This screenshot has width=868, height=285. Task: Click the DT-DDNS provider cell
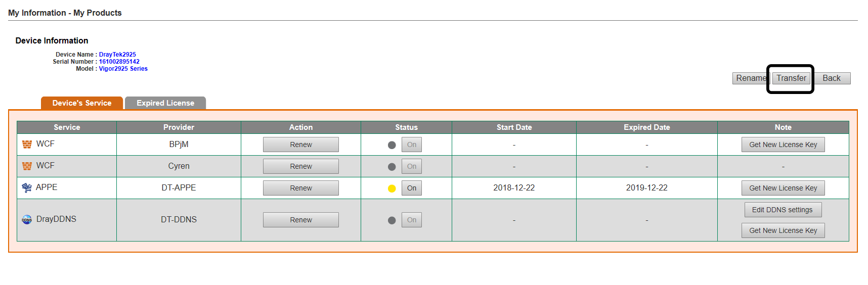(x=179, y=220)
